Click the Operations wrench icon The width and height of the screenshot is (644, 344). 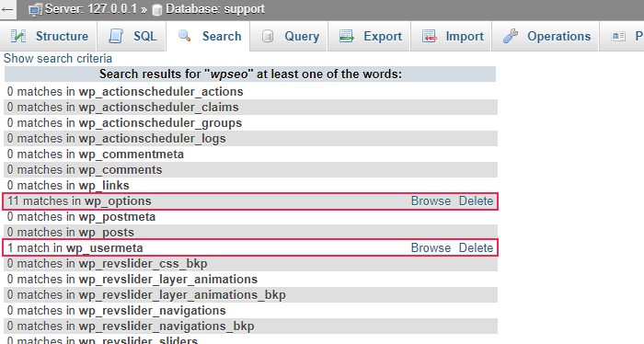(511, 36)
